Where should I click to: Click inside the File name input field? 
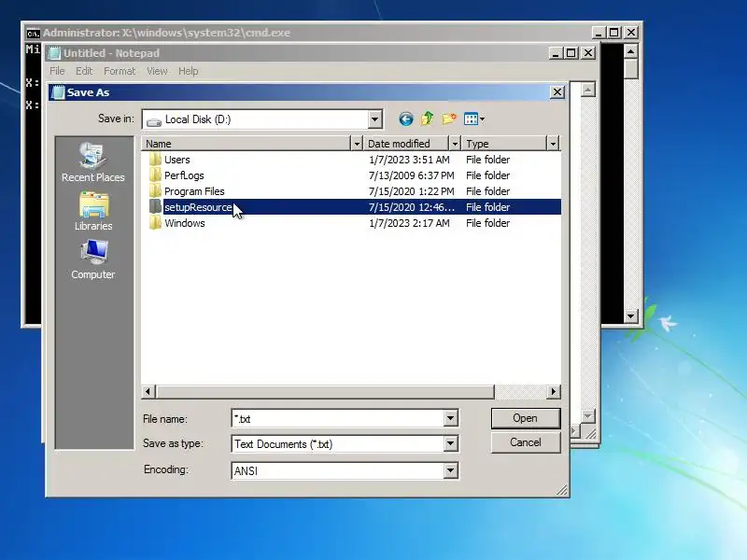click(x=338, y=418)
